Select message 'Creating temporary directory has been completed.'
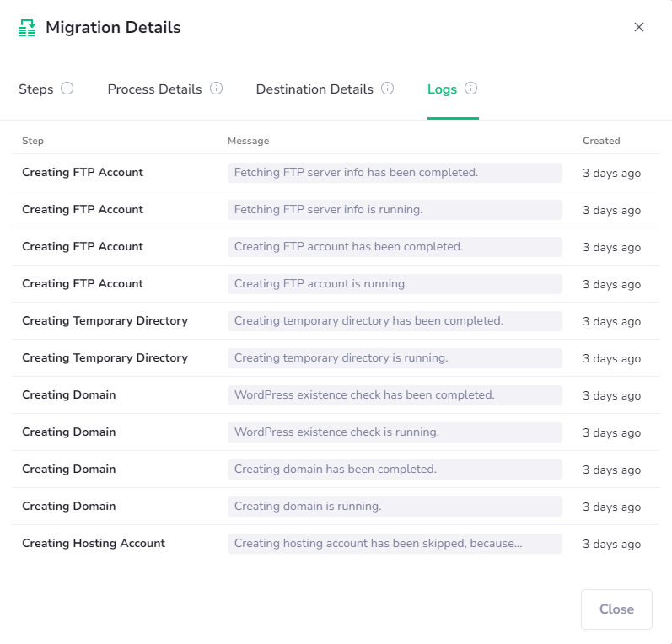 395,321
